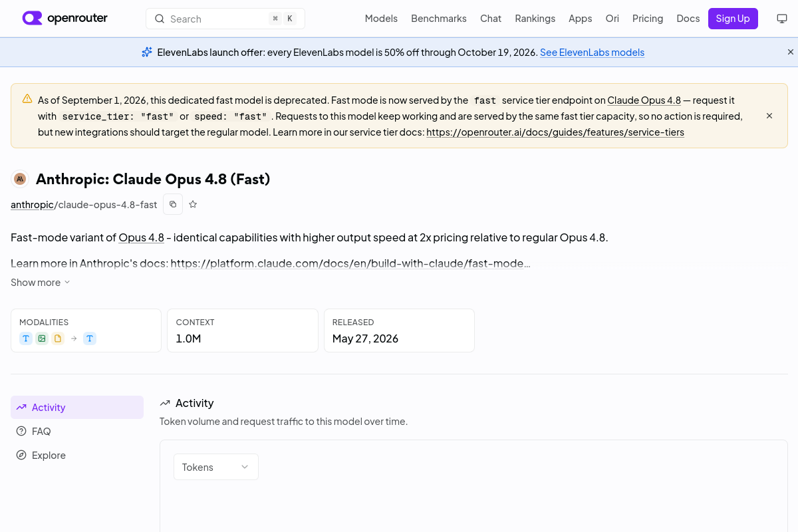The width and height of the screenshot is (798, 532).
Task: Click the MODALITIES label
Action: tap(44, 322)
